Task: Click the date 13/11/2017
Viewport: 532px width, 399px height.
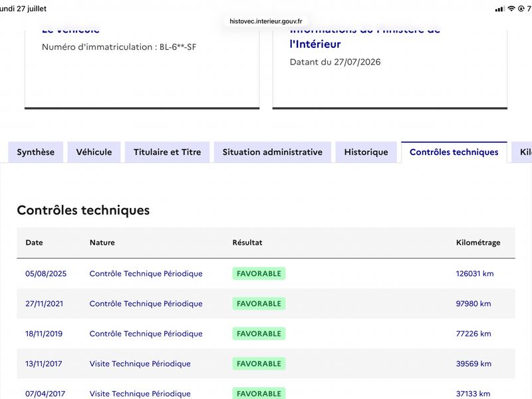Action: pyautogui.click(x=44, y=364)
